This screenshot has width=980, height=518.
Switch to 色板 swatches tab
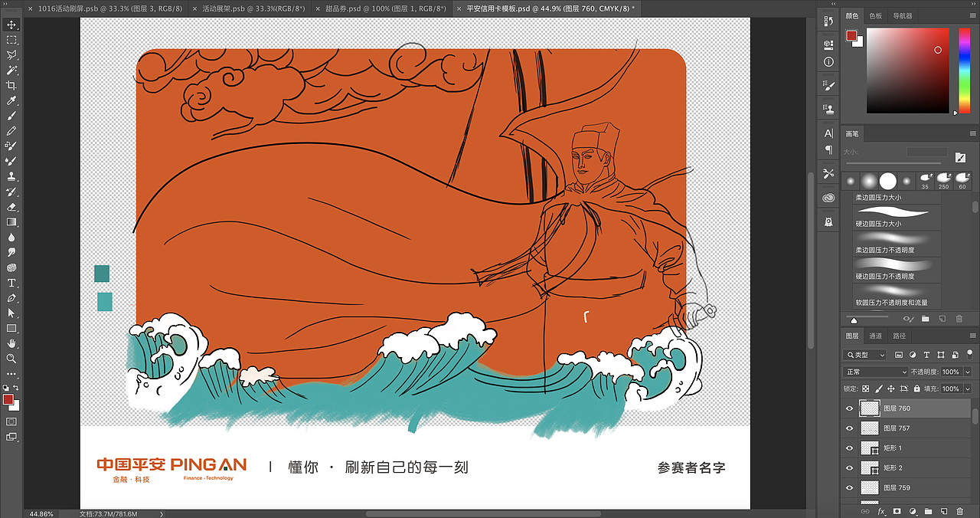coord(876,15)
